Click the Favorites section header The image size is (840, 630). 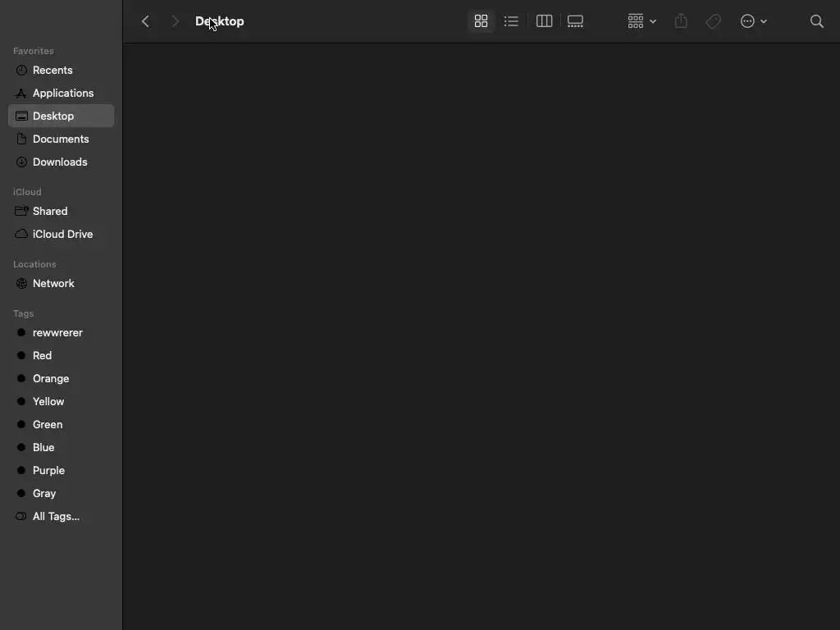coord(33,51)
